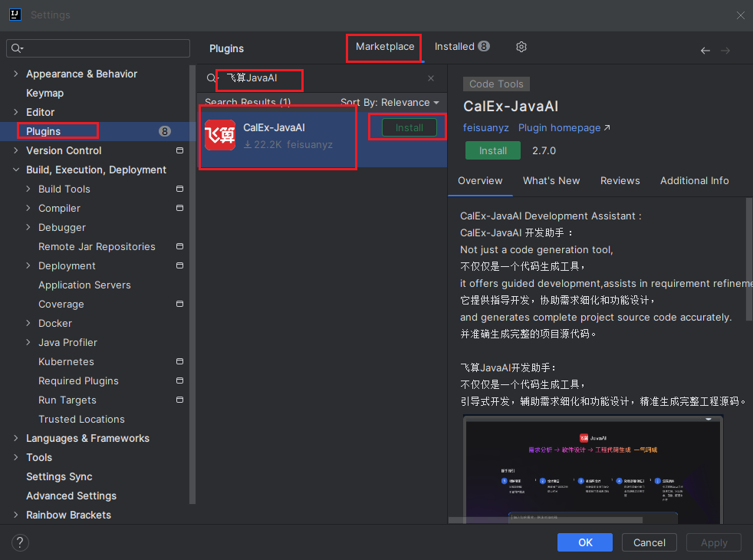Click the plugin preview screenshot thumbnail
This screenshot has height=560, width=753.
coord(593,469)
